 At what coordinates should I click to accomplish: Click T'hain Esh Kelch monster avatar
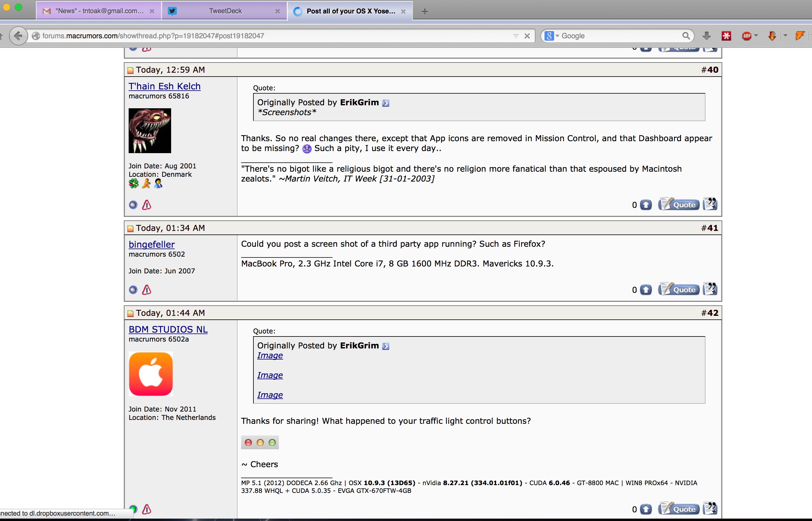point(150,131)
